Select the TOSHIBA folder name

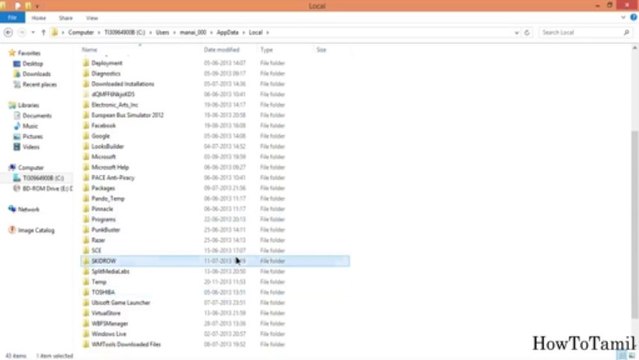[x=103, y=292]
